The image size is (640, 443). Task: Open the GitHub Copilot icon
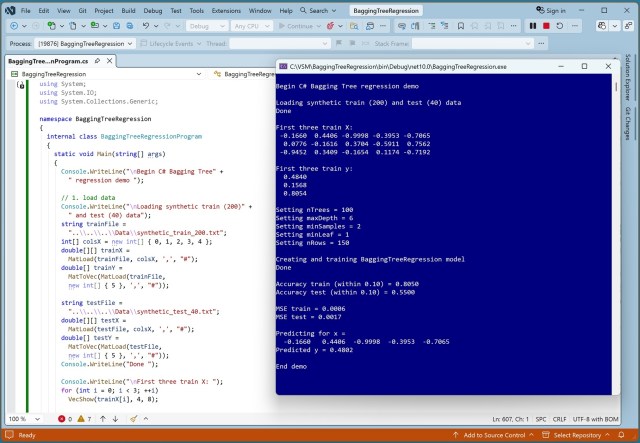point(602,26)
